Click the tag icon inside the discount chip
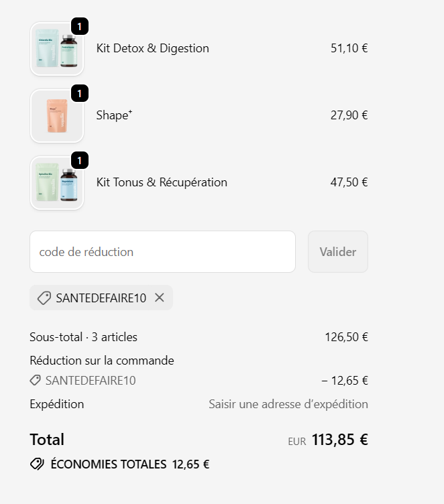The image size is (444, 504). click(x=44, y=298)
